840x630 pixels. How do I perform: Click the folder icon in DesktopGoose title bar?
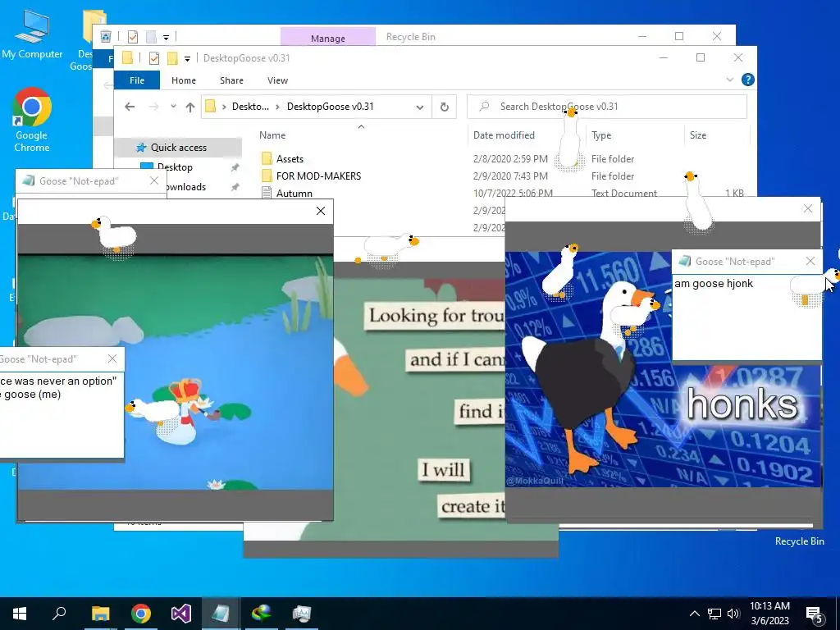[127, 58]
